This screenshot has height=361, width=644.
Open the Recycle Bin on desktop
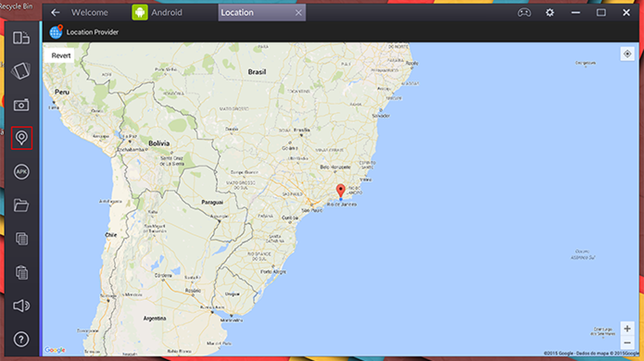point(16,6)
